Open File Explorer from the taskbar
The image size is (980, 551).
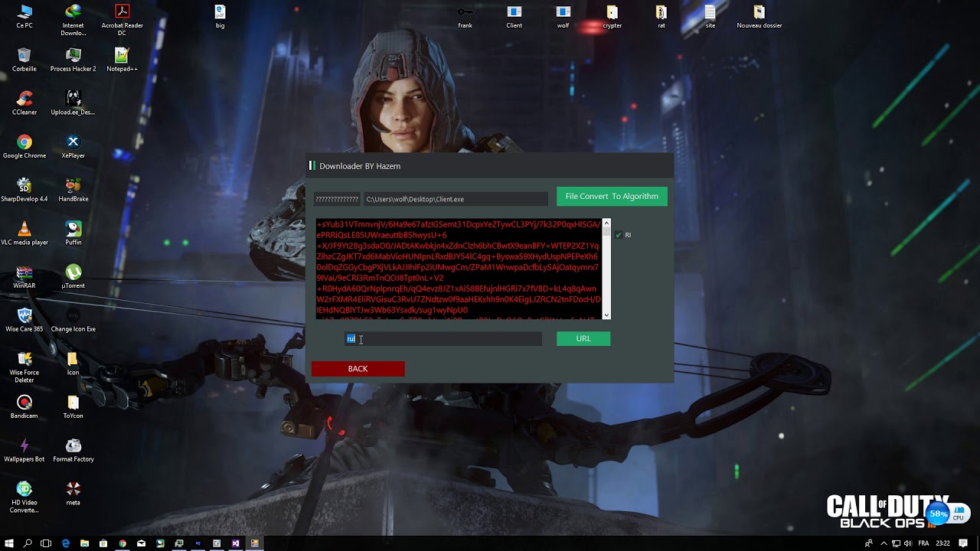(84, 543)
